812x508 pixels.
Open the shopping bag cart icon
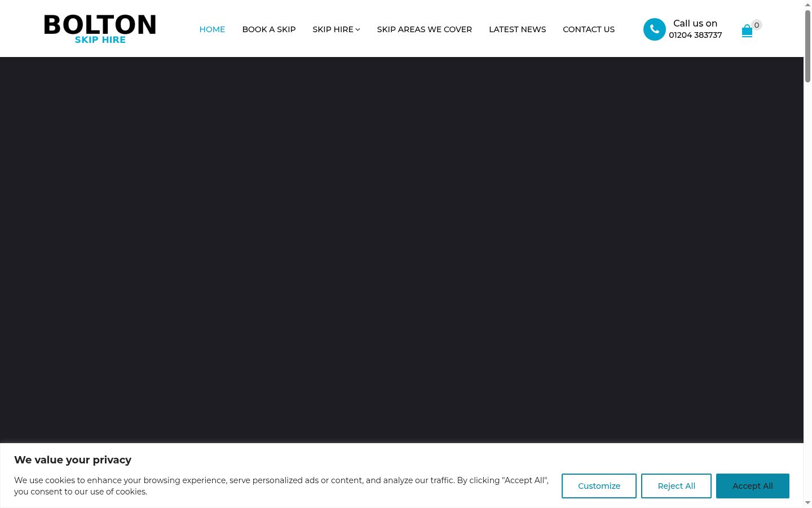pos(747,30)
